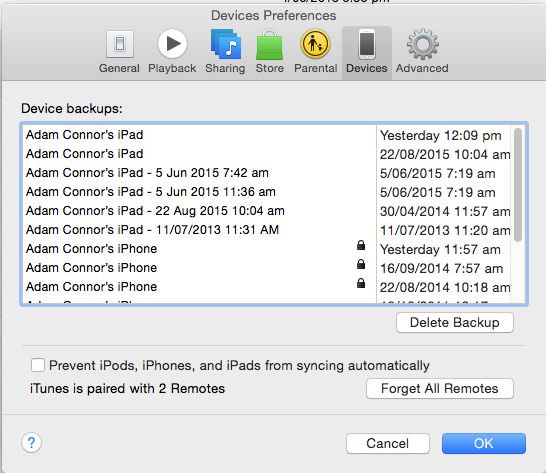The height and width of the screenshot is (473, 546).
Task: Confirm preferences with OK button
Action: [484, 443]
